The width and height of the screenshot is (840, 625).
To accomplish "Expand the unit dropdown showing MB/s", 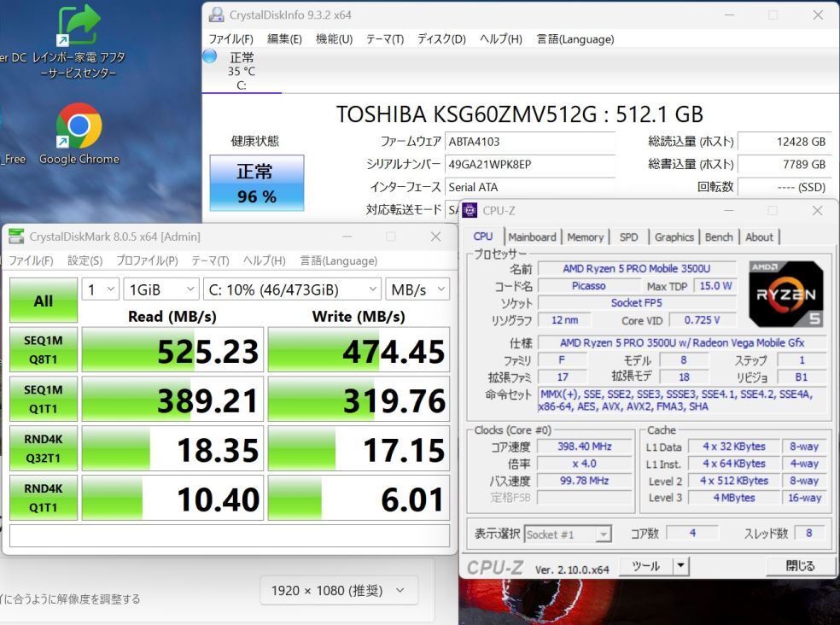I will point(417,290).
